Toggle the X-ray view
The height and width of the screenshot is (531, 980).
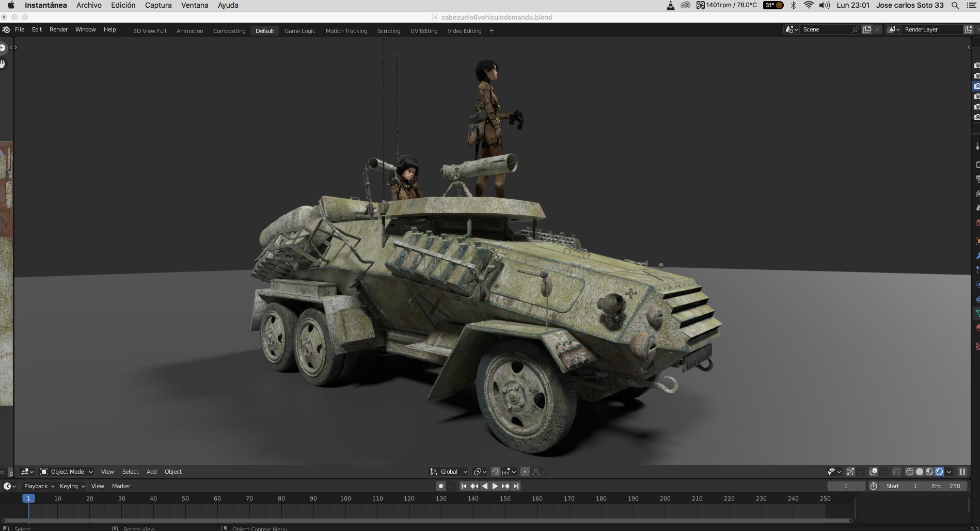896,472
